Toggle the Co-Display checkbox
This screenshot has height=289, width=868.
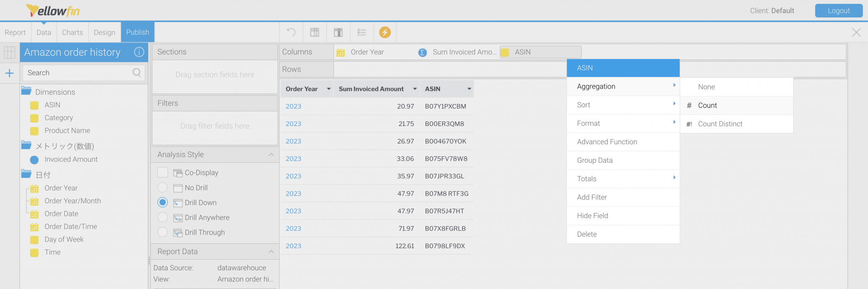(x=163, y=172)
